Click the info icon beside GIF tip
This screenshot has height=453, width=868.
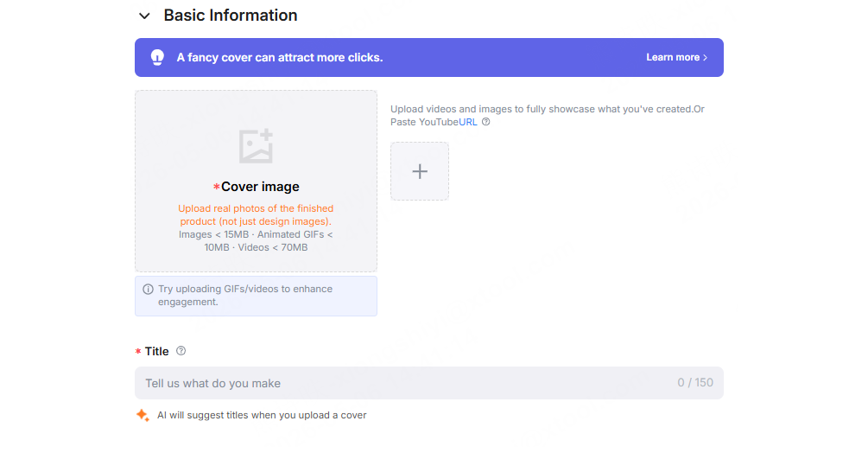(148, 289)
